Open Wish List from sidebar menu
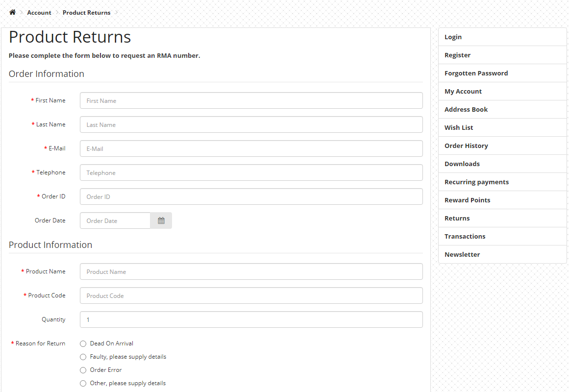The width and height of the screenshot is (569, 392). [459, 127]
